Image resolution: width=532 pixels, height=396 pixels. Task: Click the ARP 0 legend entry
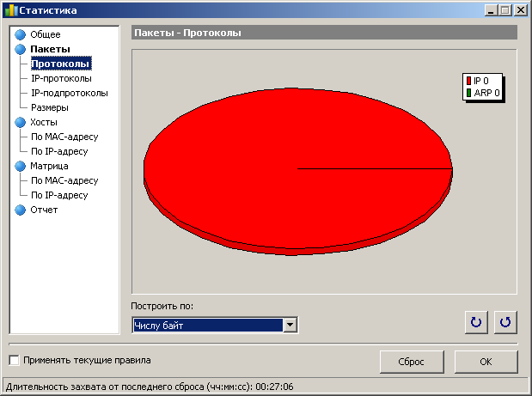click(483, 93)
